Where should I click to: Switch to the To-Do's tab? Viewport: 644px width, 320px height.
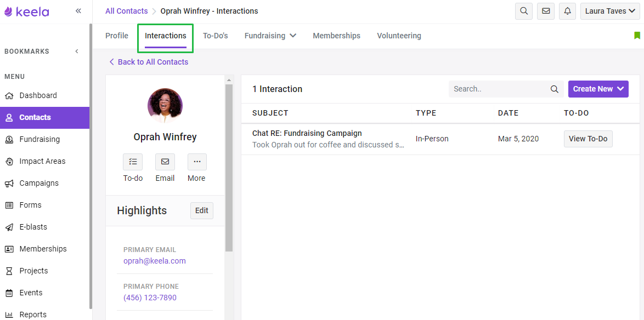point(215,36)
